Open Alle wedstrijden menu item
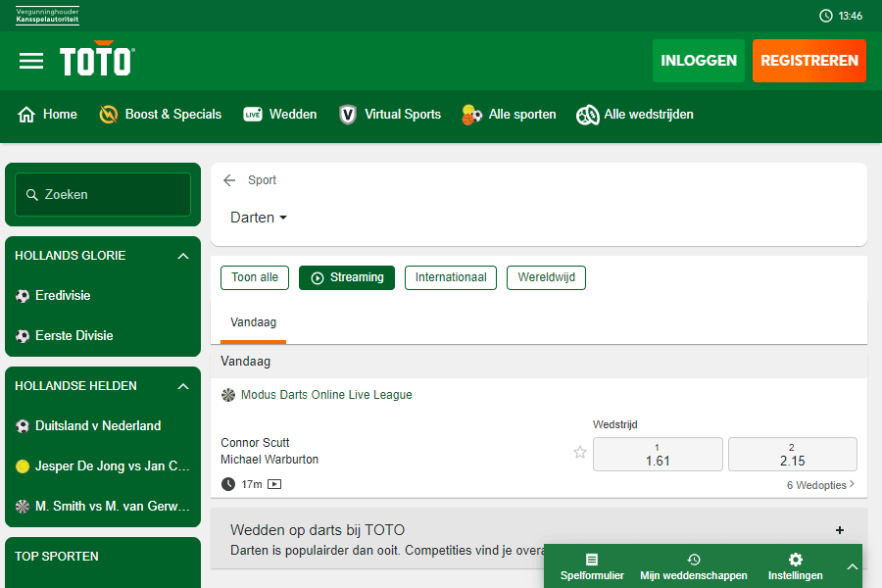Image resolution: width=882 pixels, height=588 pixels. [635, 115]
